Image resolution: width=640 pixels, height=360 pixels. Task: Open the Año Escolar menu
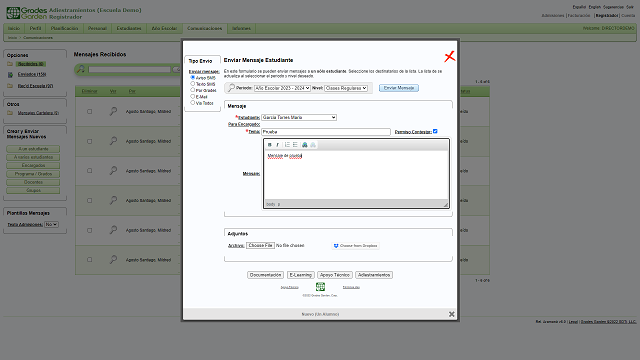(164, 28)
